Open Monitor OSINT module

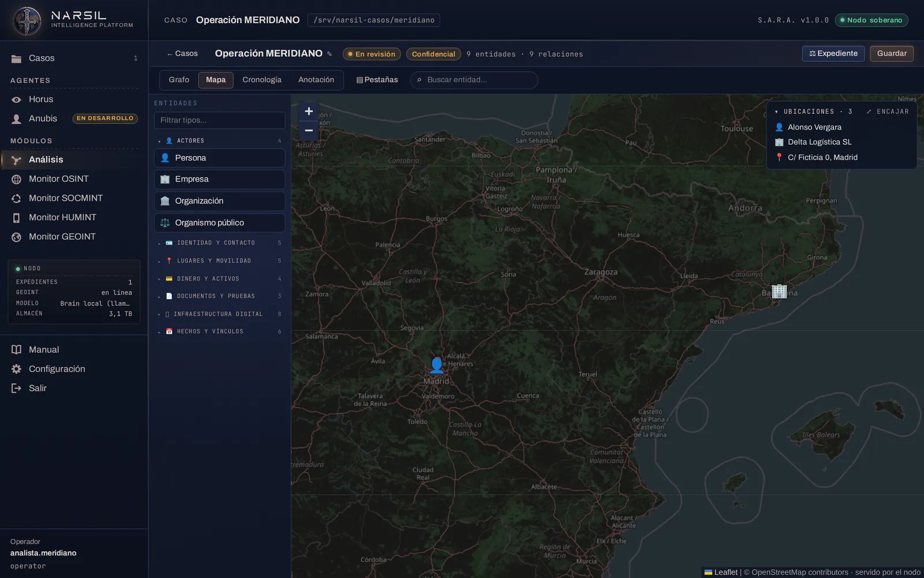[x=74, y=179]
